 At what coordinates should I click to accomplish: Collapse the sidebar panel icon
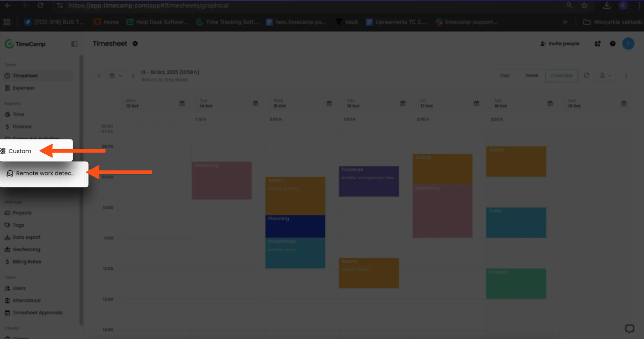74,44
